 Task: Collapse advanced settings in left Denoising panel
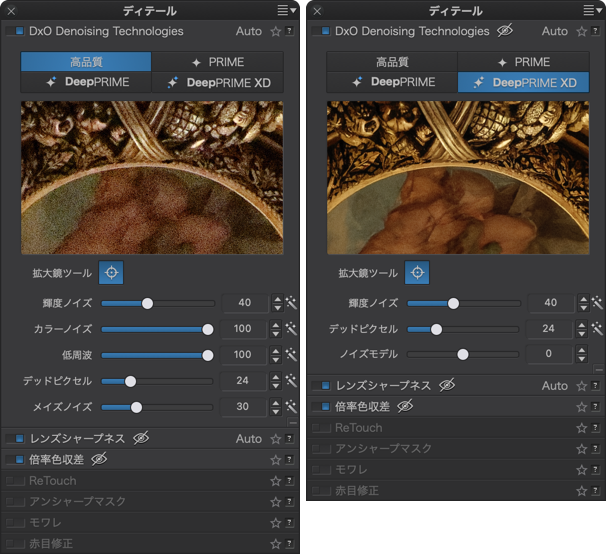coord(293,423)
